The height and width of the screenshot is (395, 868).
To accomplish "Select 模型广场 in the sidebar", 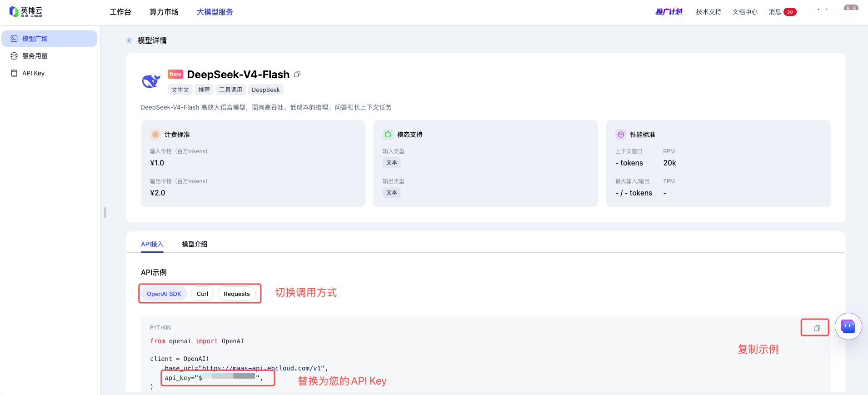I will pos(50,39).
